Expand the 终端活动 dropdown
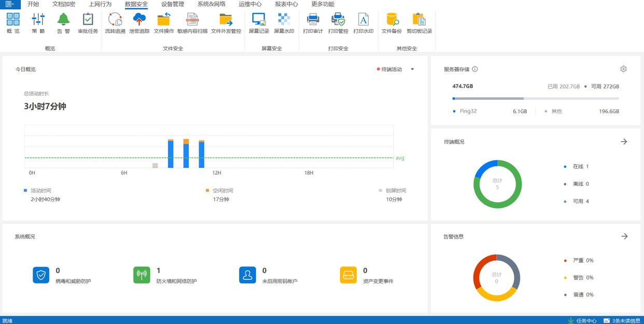 412,69
